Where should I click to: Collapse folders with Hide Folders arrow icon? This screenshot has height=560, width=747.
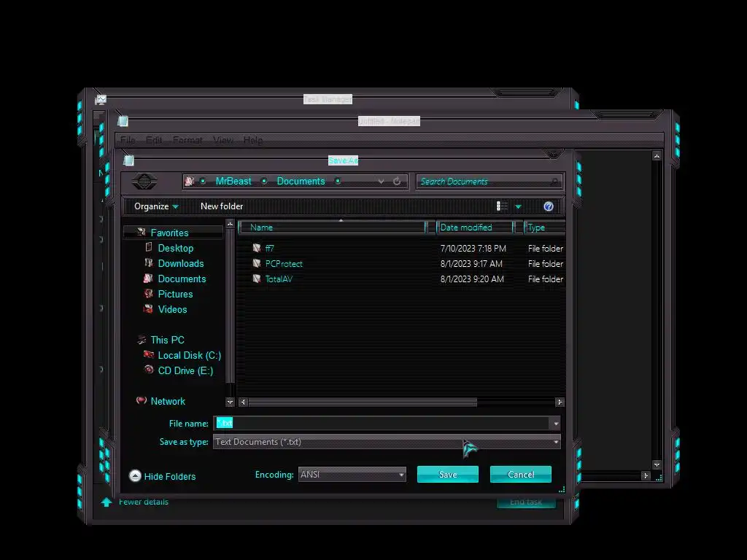click(x=135, y=475)
